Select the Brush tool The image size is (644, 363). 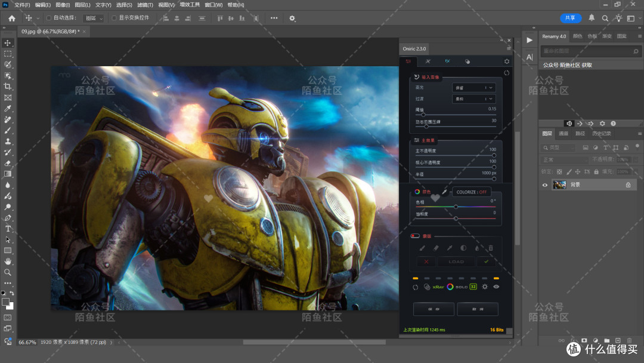(7, 130)
